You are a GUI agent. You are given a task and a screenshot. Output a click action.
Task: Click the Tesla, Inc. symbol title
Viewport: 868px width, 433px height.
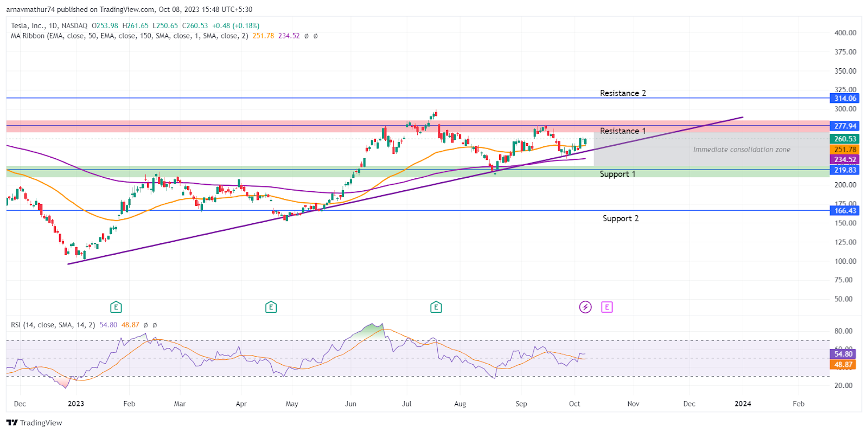pos(28,25)
